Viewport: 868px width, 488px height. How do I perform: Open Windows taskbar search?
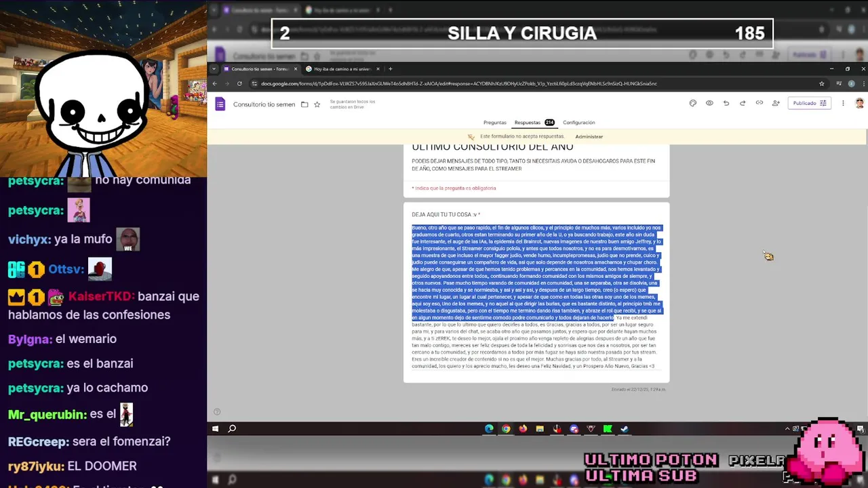(232, 429)
